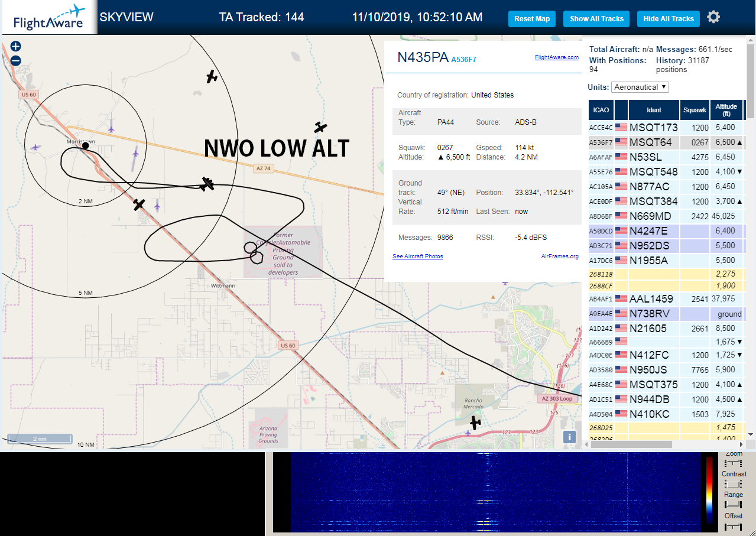Adjust the waterfall Contrast slider
The width and height of the screenshot is (756, 536).
tap(734, 484)
